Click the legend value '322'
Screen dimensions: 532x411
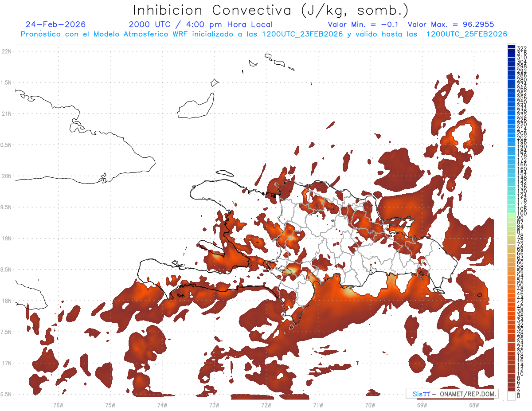coord(522,48)
